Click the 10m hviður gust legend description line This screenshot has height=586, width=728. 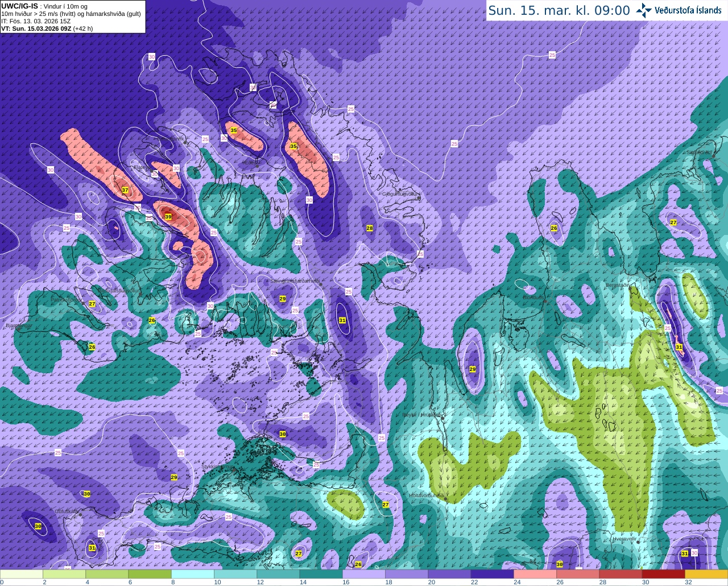[71, 14]
